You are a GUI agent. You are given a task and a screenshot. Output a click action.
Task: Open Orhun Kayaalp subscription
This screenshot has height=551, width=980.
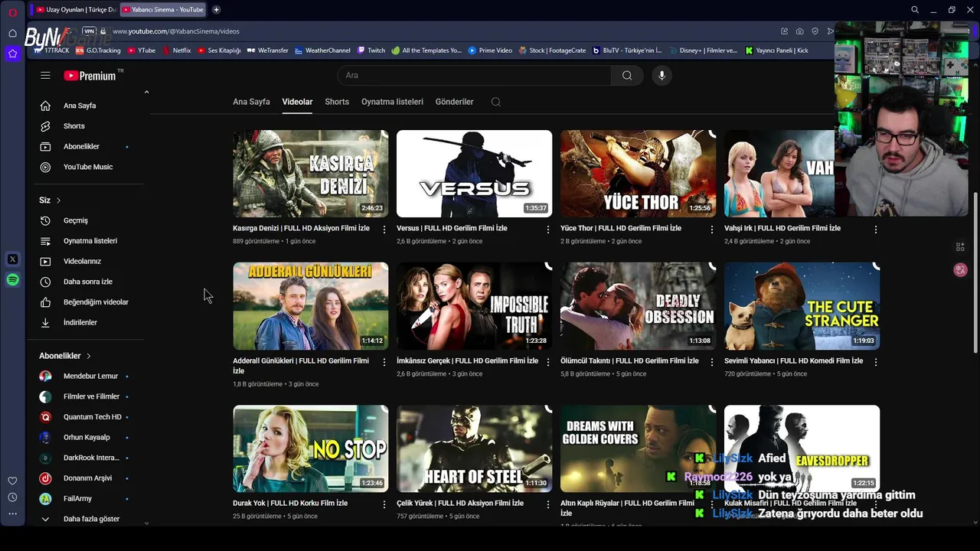[87, 438]
